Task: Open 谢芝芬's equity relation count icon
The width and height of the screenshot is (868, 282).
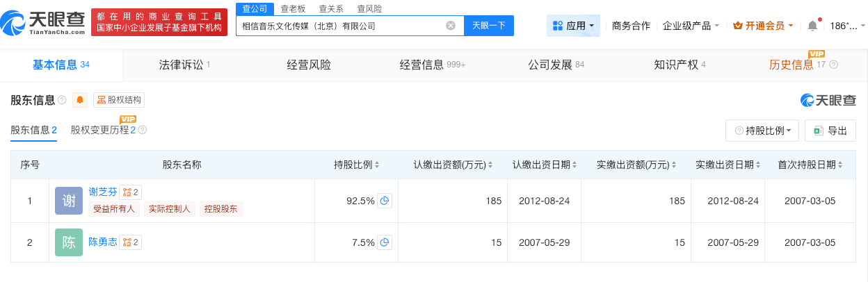Action: click(130, 192)
